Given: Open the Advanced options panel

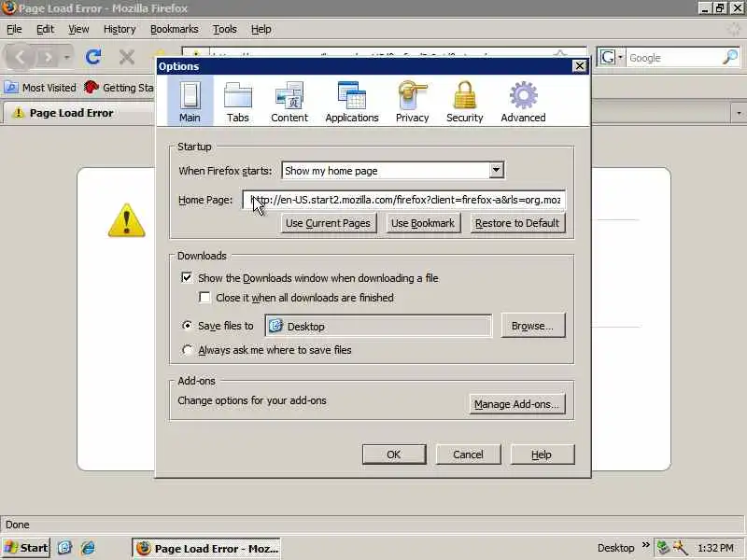Looking at the screenshot, I should click(523, 102).
